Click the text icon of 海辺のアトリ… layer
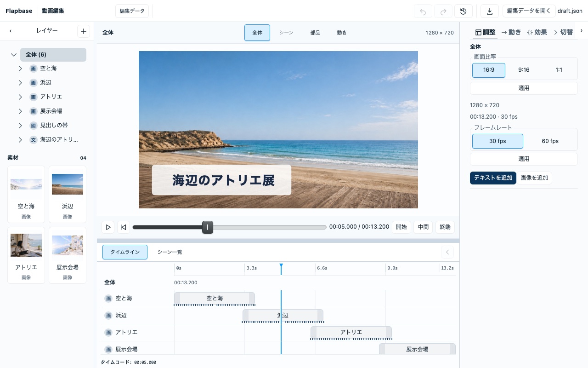The image size is (588, 368). [34, 140]
